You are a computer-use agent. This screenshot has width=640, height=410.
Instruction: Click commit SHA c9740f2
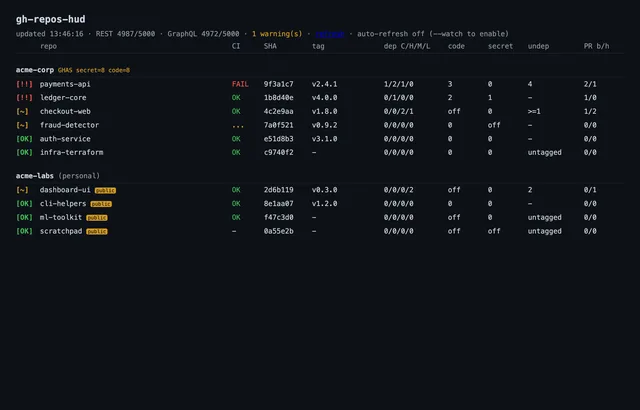pyautogui.click(x=278, y=153)
